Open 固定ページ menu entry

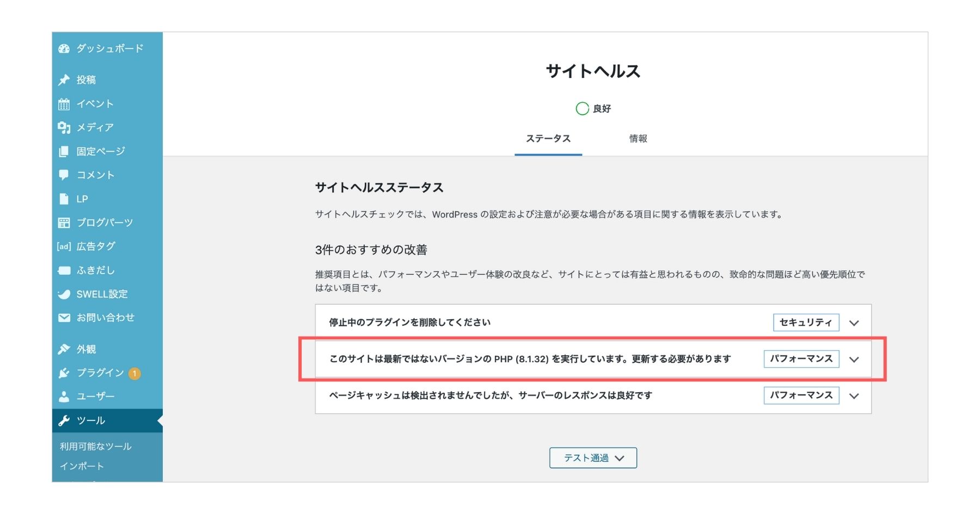[x=101, y=151]
